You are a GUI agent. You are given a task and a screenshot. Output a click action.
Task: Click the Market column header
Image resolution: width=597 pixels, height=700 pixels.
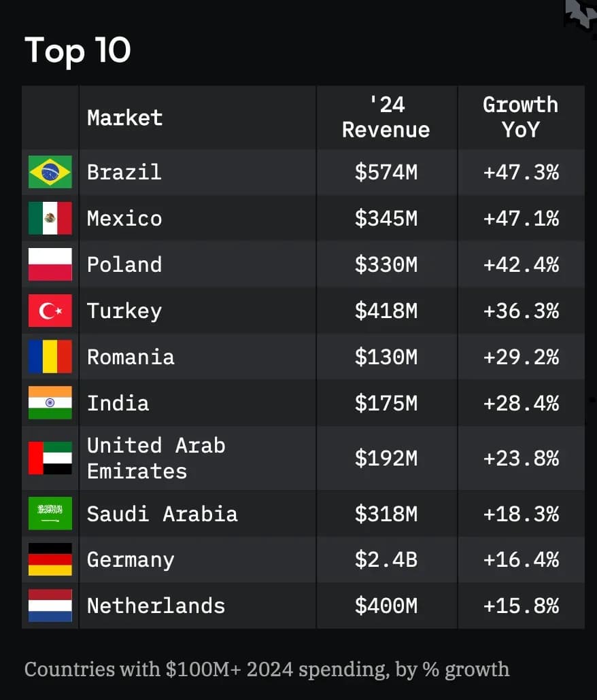(x=125, y=118)
